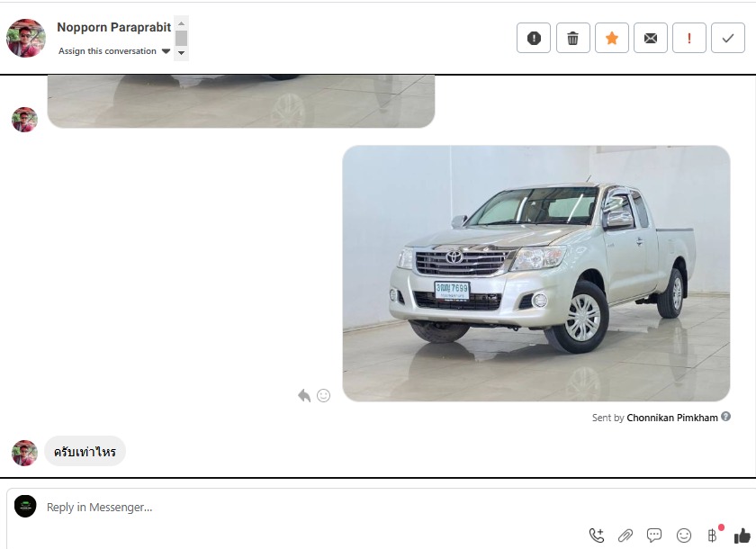Mark the conversation as spam
This screenshot has height=549, width=756.
[534, 38]
